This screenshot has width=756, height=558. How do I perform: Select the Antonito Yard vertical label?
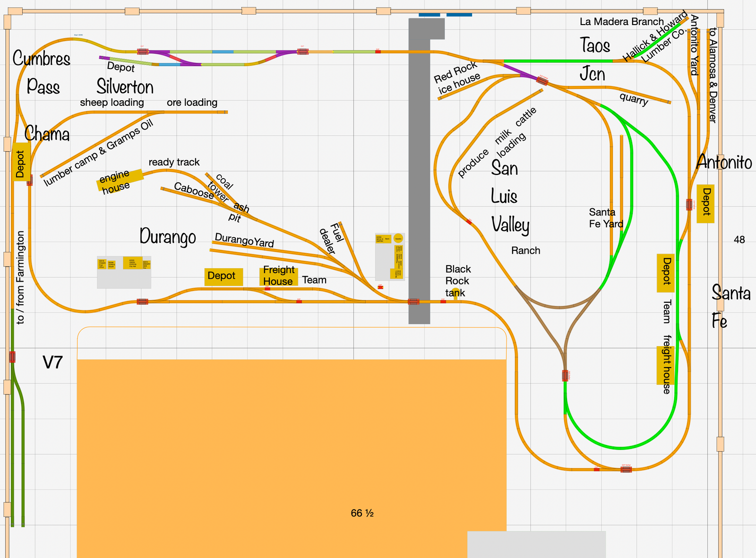694,45
